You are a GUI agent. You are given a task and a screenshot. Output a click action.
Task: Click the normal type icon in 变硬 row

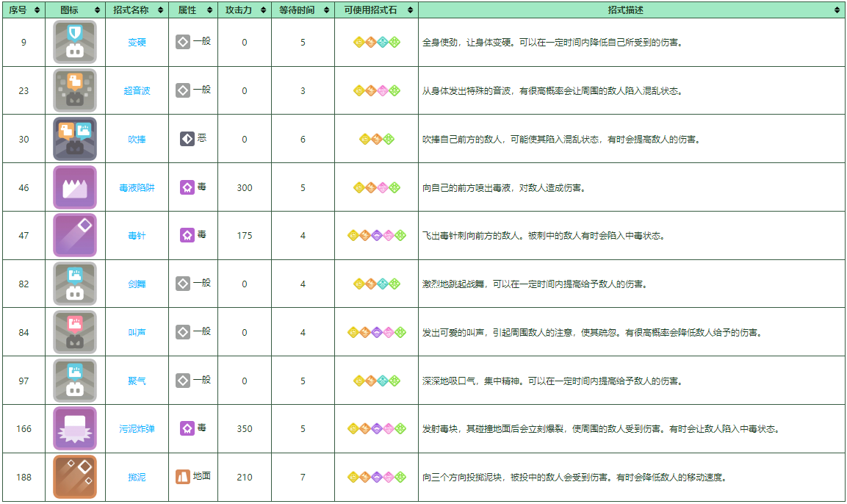point(183,42)
